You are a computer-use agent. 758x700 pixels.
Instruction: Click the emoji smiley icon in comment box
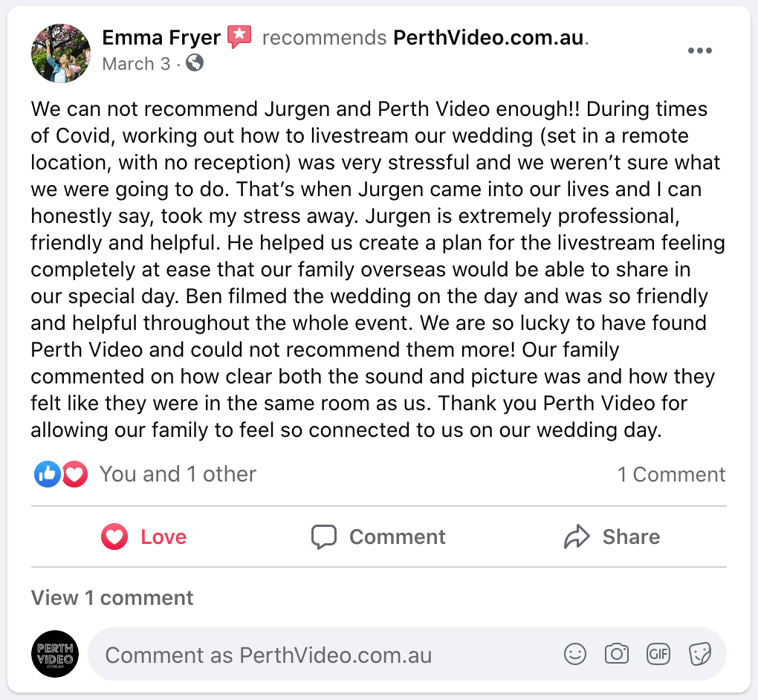coord(575,654)
